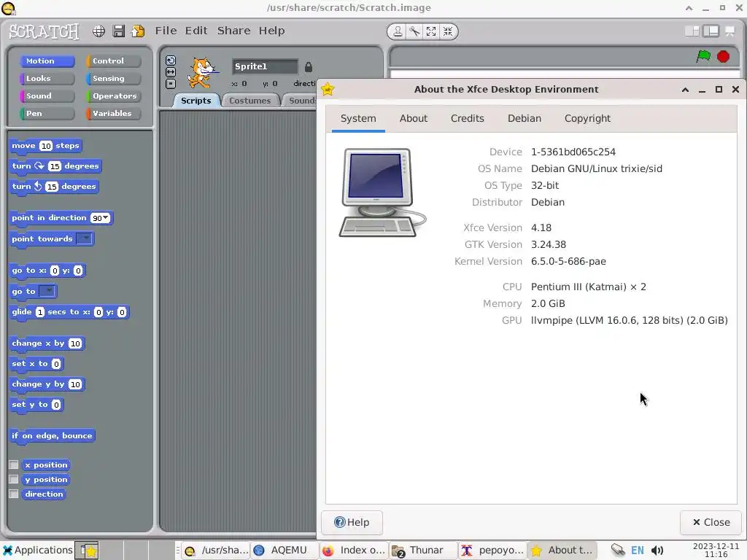Open the go to block dropdown
747x560 pixels.
click(x=47, y=290)
